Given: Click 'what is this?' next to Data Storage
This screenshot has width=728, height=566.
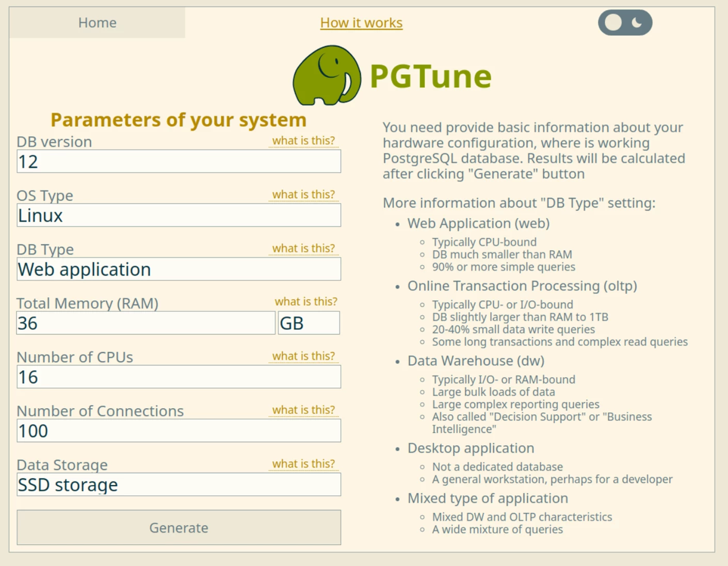Looking at the screenshot, I should point(303,464).
